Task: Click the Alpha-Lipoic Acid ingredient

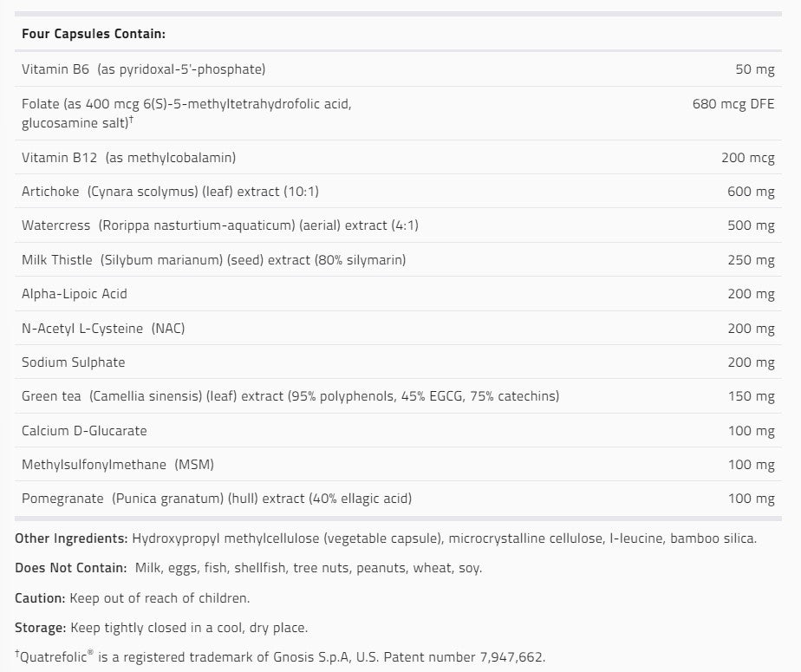Action: (x=75, y=294)
